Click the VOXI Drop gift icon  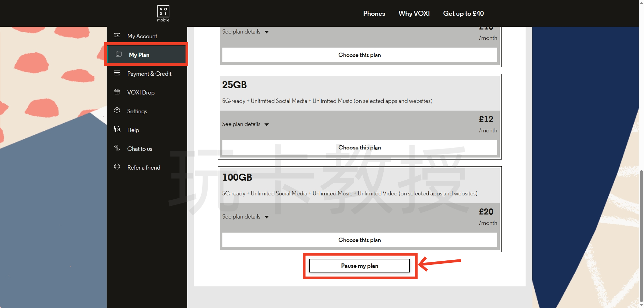[117, 92]
